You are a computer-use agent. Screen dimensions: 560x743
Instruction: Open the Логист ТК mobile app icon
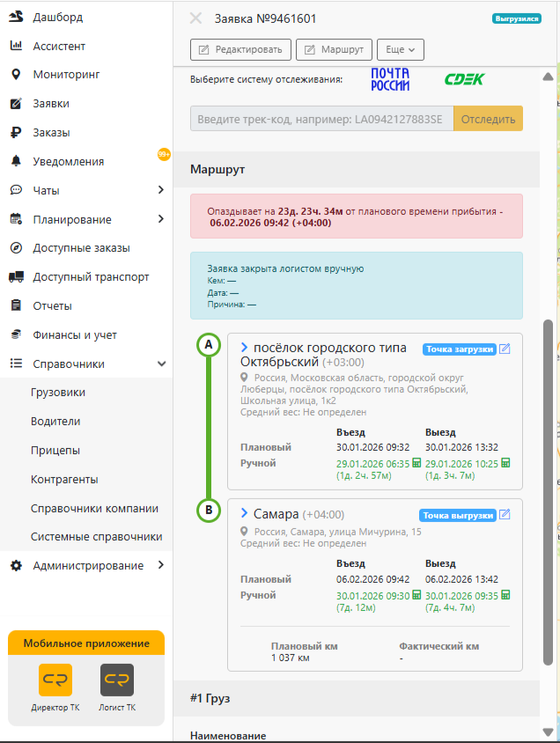click(117, 680)
